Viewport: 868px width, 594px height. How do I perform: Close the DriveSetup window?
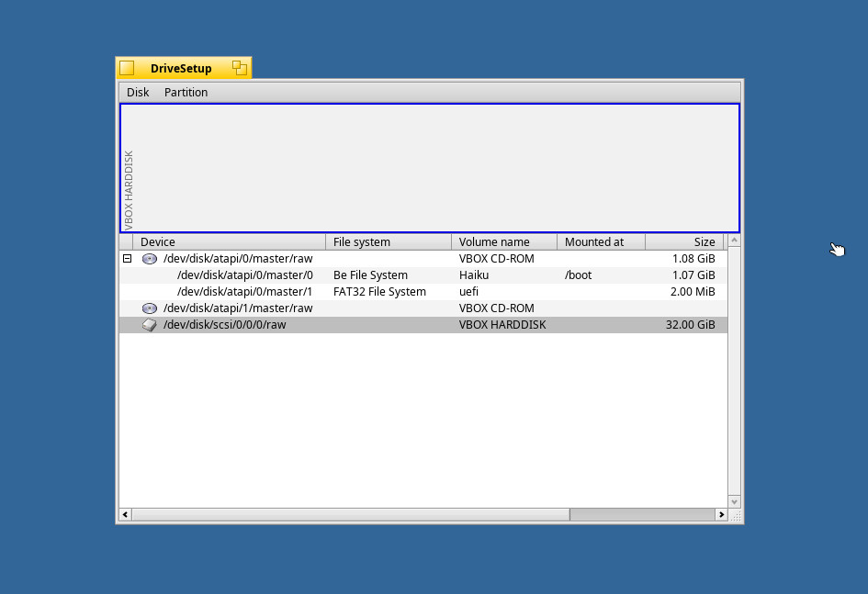point(127,68)
